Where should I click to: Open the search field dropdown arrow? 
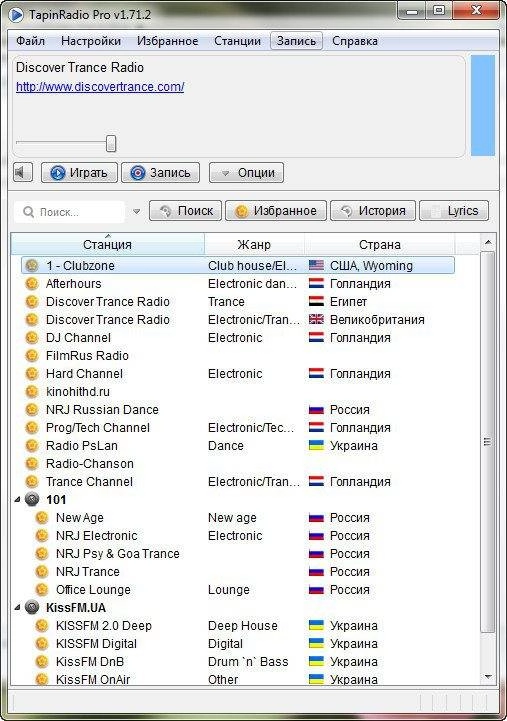pyautogui.click(x=136, y=212)
